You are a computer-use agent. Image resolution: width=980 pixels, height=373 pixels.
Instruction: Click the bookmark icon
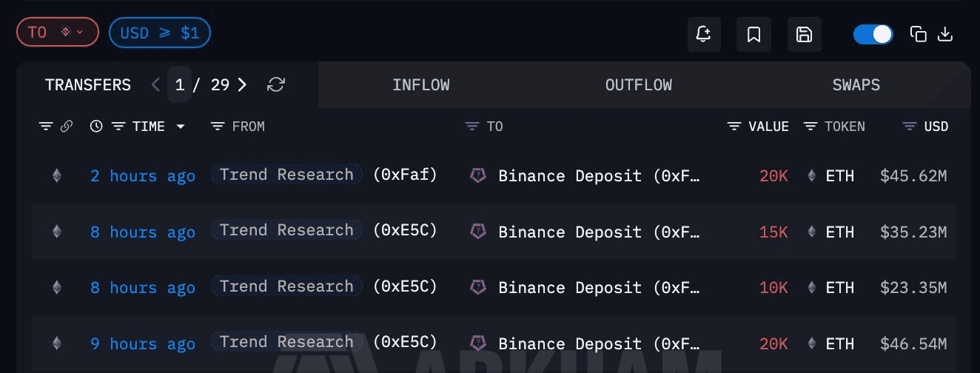pyautogui.click(x=754, y=34)
